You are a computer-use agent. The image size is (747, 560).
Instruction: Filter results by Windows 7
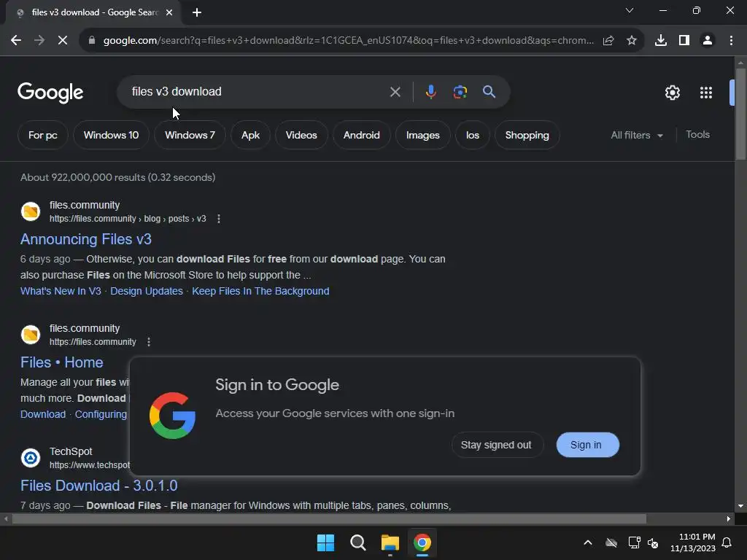[x=190, y=135]
